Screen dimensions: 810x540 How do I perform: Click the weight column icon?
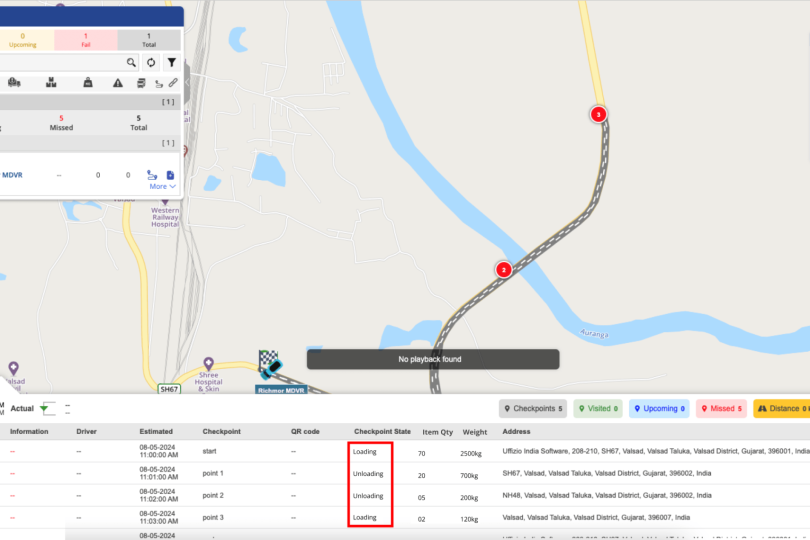point(88,83)
